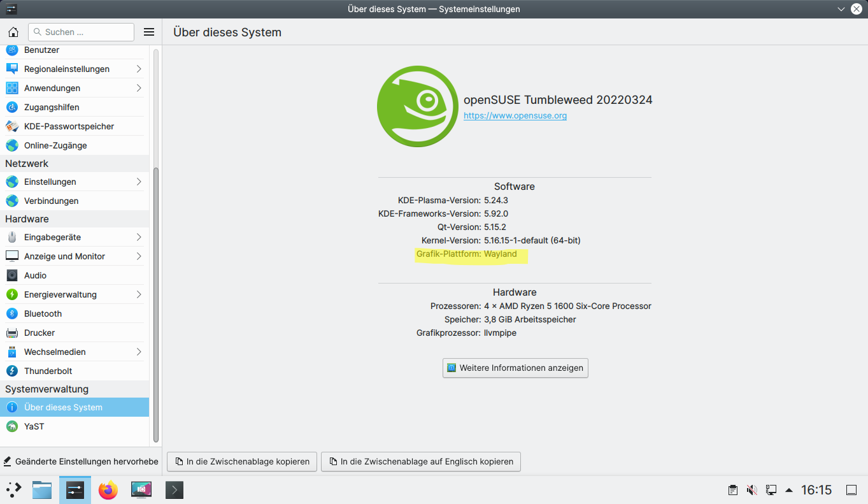Open Verbindungen network icon
The height and width of the screenshot is (504, 868).
coord(12,201)
